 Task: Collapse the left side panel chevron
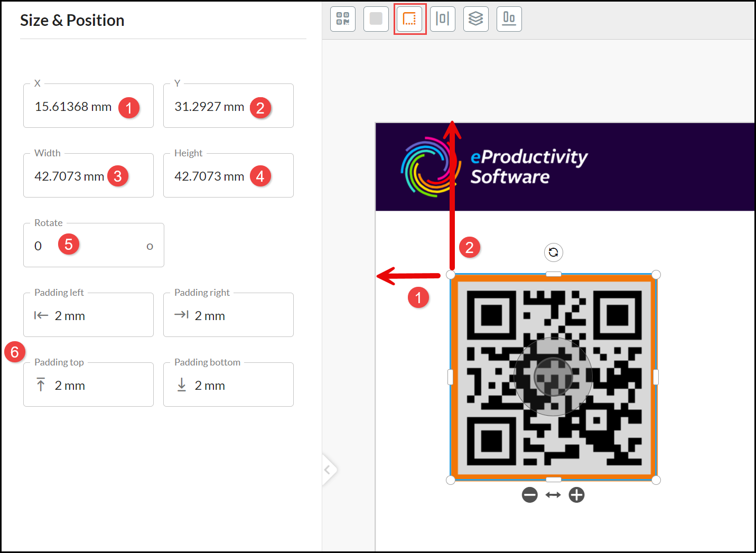pos(328,469)
